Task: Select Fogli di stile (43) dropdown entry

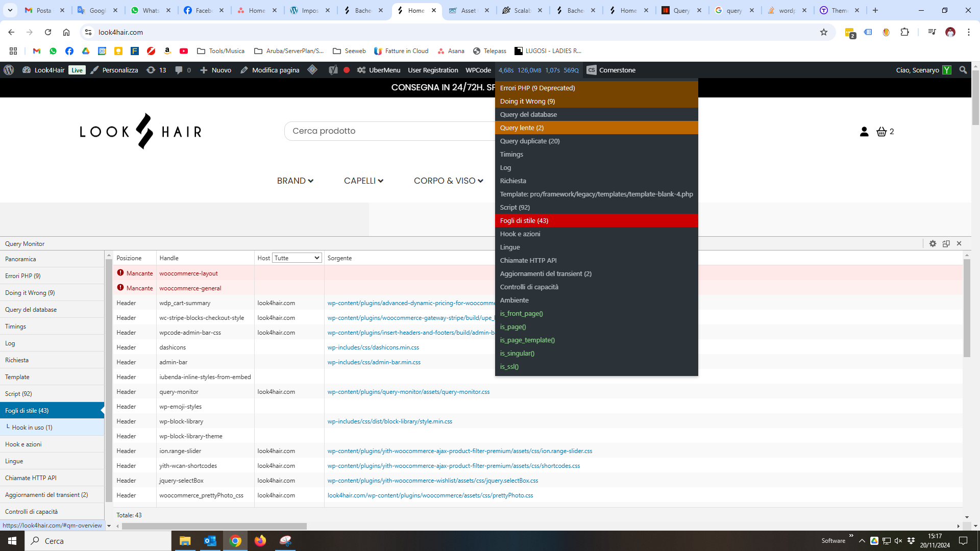Action: click(596, 220)
